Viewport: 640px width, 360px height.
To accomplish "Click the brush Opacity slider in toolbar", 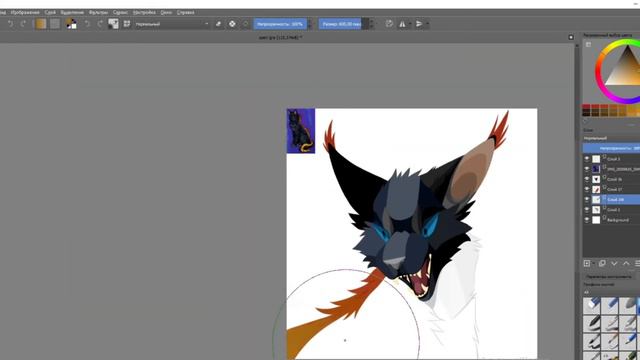I will (x=280, y=24).
